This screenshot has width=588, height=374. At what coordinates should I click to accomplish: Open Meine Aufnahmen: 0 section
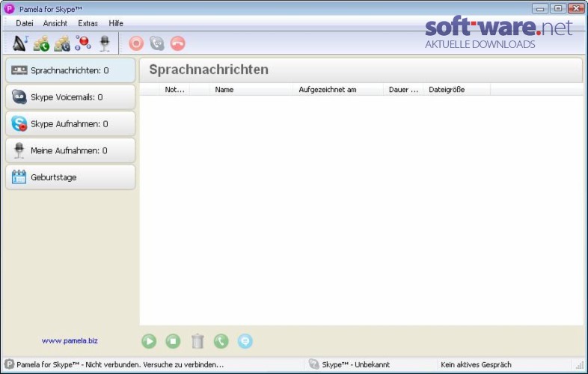70,150
